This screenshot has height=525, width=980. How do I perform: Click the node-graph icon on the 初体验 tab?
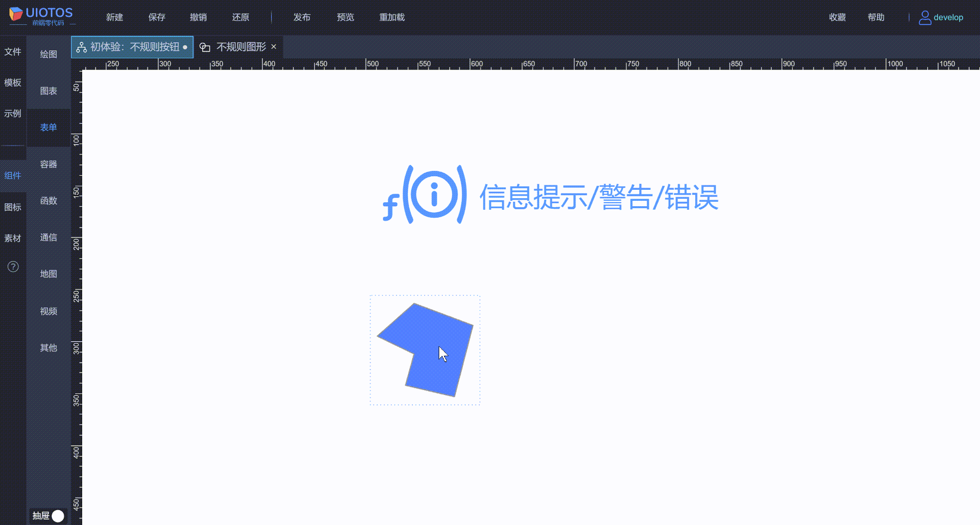click(x=81, y=46)
